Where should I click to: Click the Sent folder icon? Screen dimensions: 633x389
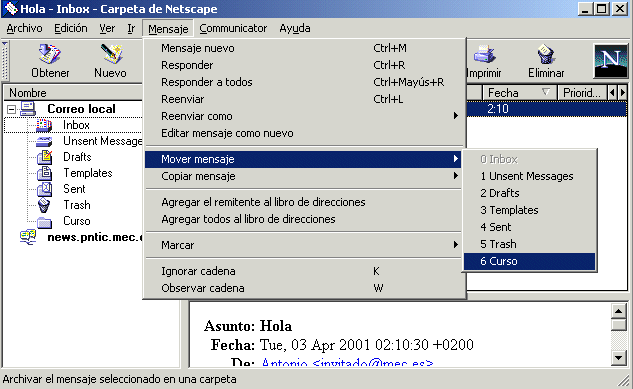44,189
